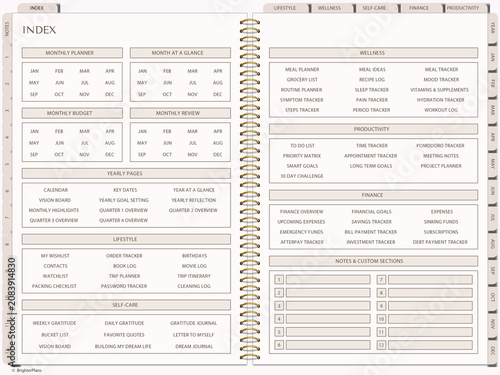Viewport: 500px width, 375px height.
Task: Open the Sleep Tracker
Action: (372, 90)
